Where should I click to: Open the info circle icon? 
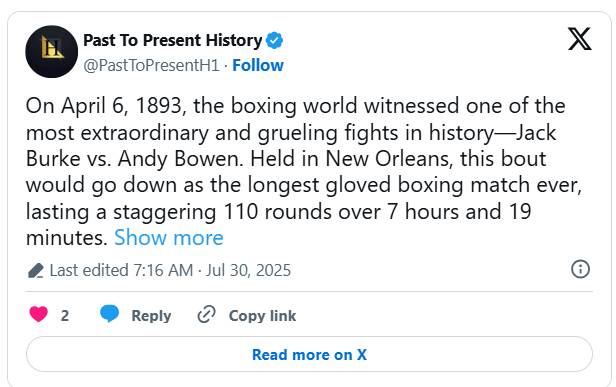pyautogui.click(x=580, y=269)
